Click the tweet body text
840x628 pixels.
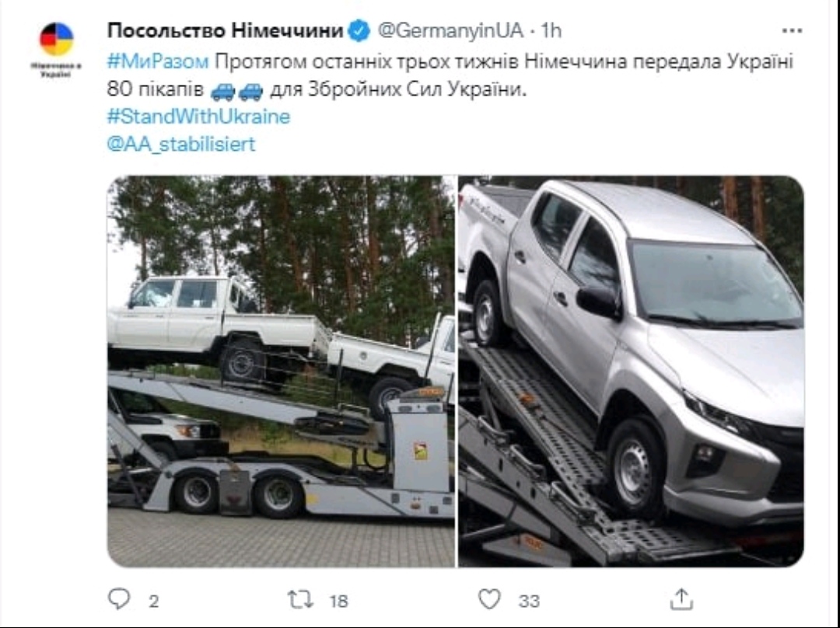point(450,75)
